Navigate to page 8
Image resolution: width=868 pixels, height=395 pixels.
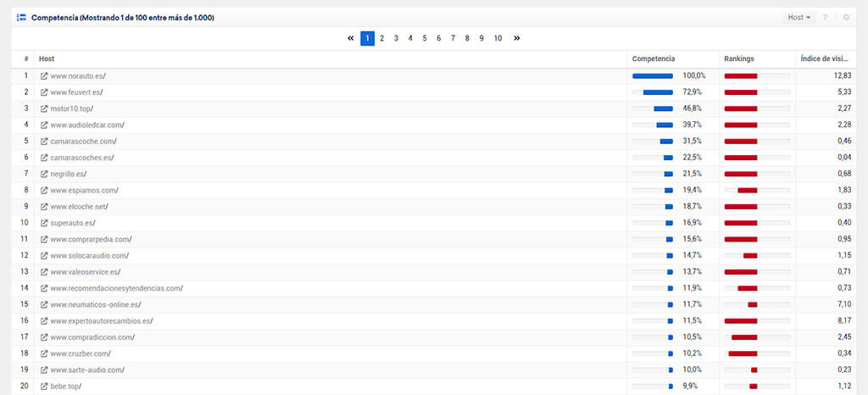pyautogui.click(x=467, y=38)
